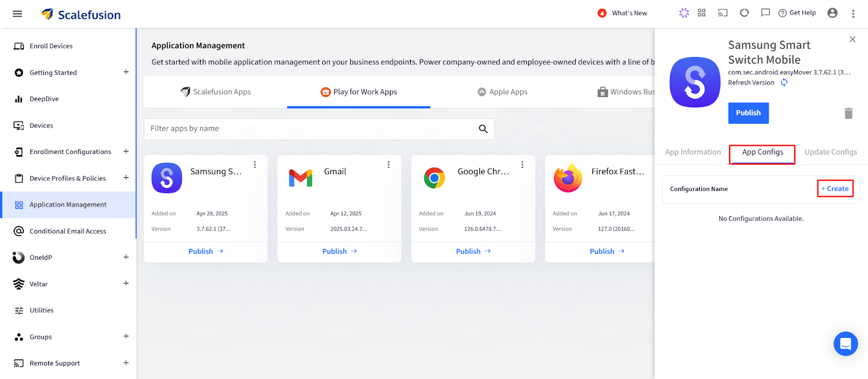Open the Google Chrome card icon
Image resolution: width=868 pixels, height=379 pixels.
click(x=434, y=178)
